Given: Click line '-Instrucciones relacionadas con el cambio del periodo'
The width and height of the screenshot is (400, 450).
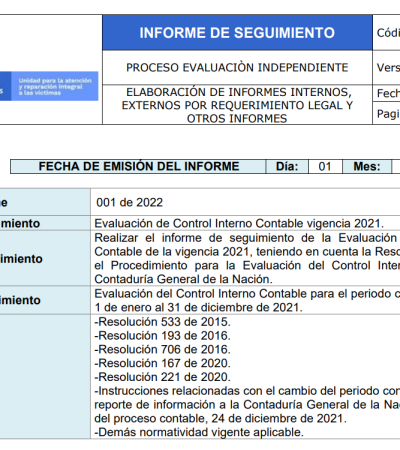Looking at the screenshot, I should (x=247, y=391).
